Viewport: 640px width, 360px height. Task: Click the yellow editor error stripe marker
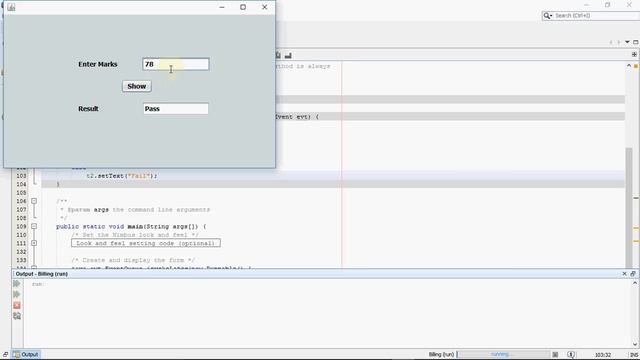[x=636, y=66]
